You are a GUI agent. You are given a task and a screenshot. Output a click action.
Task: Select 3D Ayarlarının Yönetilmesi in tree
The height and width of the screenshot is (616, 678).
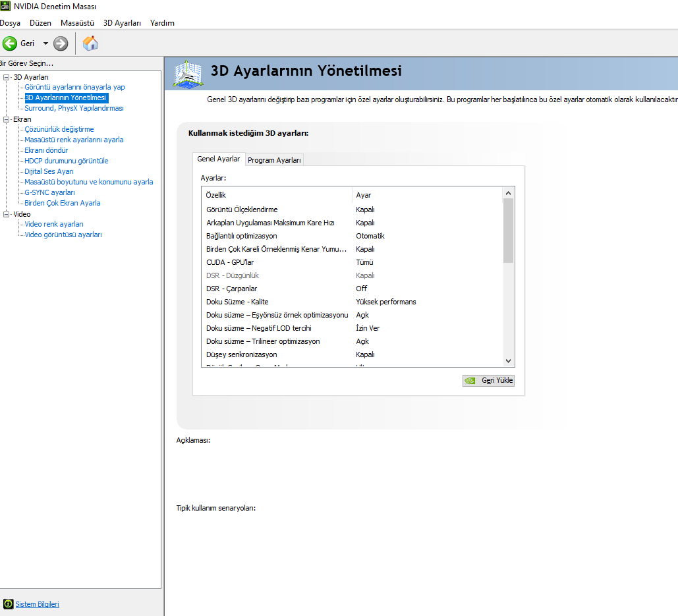click(65, 98)
